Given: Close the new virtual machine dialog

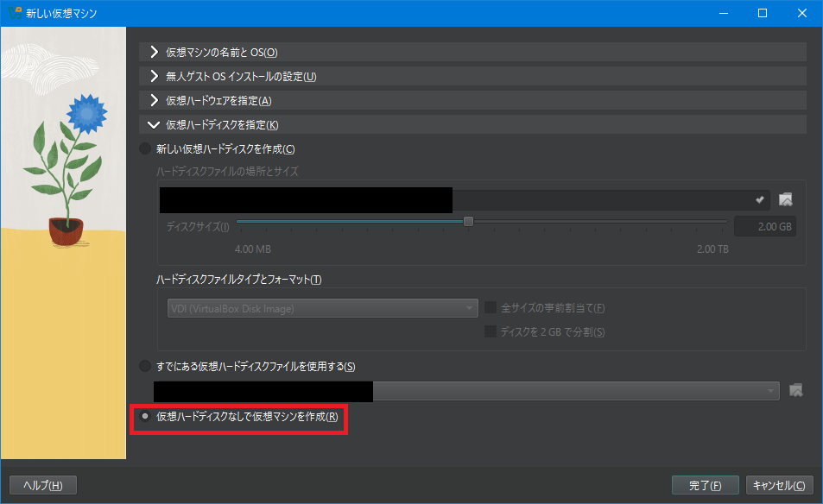Looking at the screenshot, I should 802,13.
